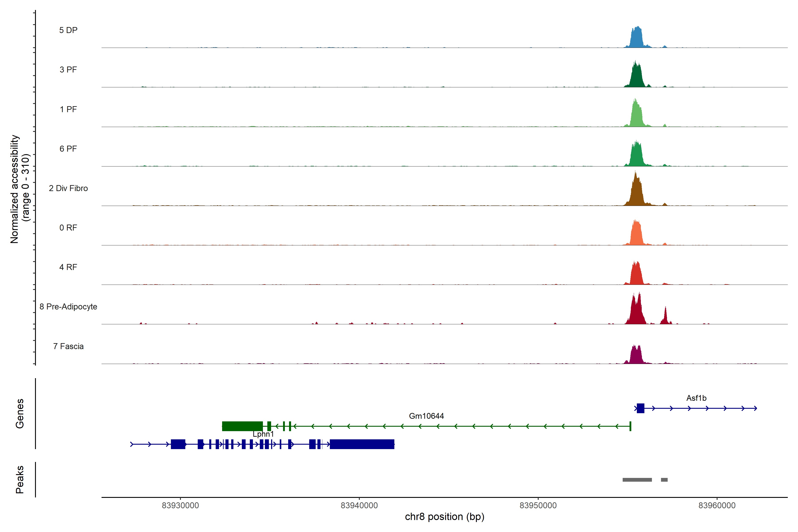Image resolution: width=798 pixels, height=532 pixels.
Task: Click the chr8 position axis title
Action: (444, 517)
